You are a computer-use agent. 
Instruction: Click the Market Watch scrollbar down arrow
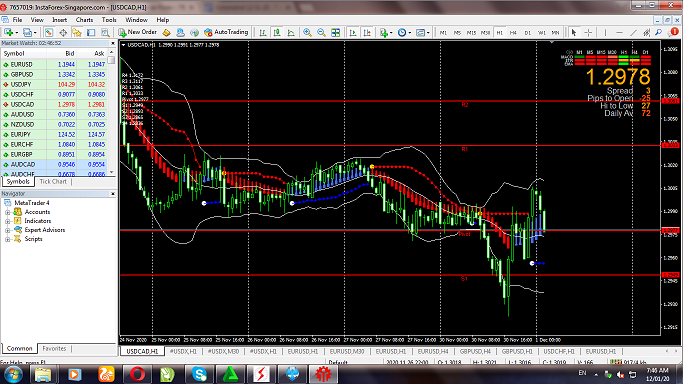coord(112,172)
